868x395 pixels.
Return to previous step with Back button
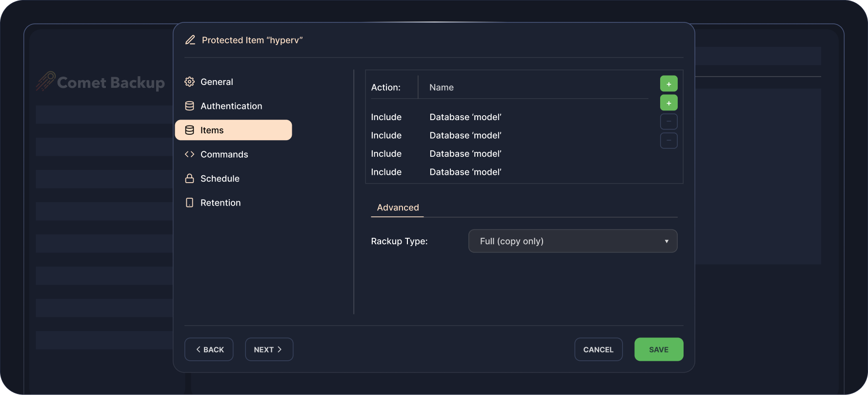tap(209, 350)
